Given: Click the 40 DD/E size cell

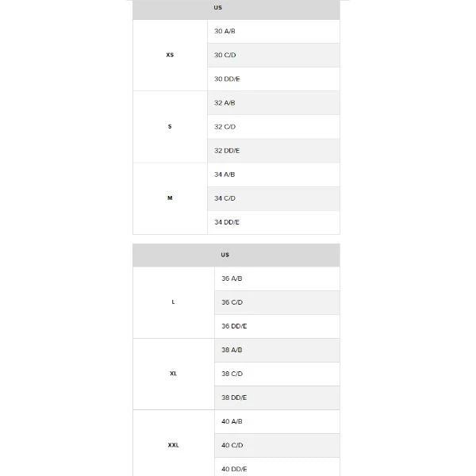Looking at the screenshot, I should [x=234, y=468].
